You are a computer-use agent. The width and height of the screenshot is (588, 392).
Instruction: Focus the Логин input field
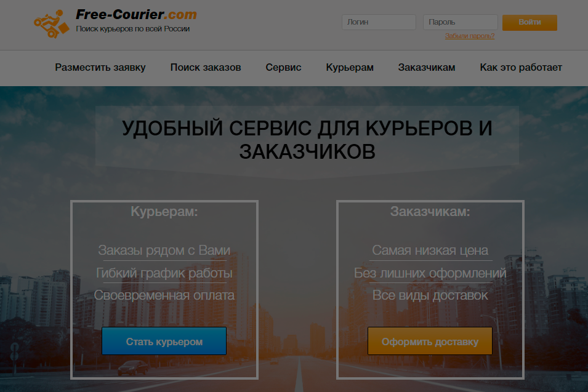pyautogui.click(x=379, y=22)
